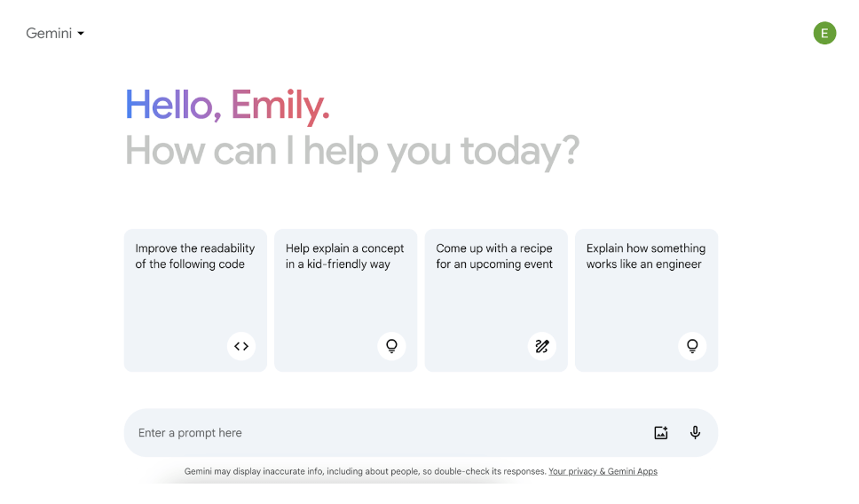Click the pencil icon on recipe card

click(542, 346)
